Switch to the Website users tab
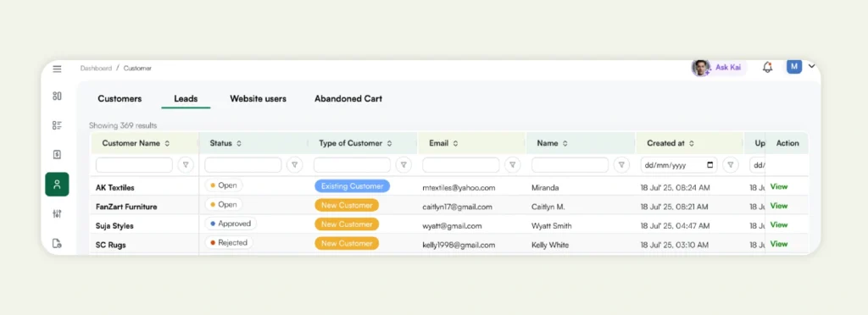This screenshot has height=315, width=868. click(x=258, y=98)
